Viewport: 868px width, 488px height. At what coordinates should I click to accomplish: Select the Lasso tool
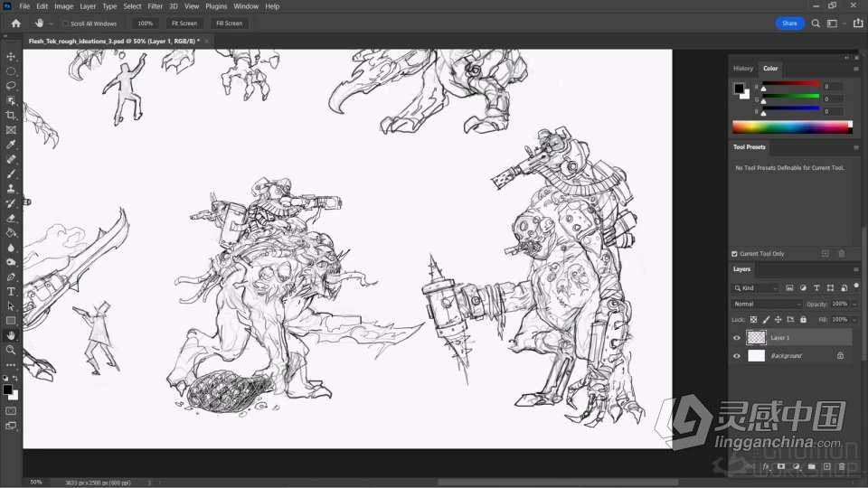click(11, 86)
